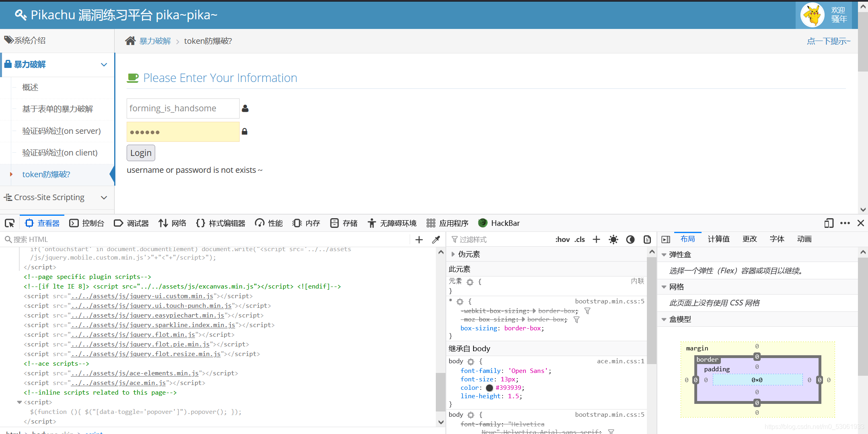Click the 点一下提示~ hint link
The height and width of the screenshot is (434, 868).
pos(829,41)
